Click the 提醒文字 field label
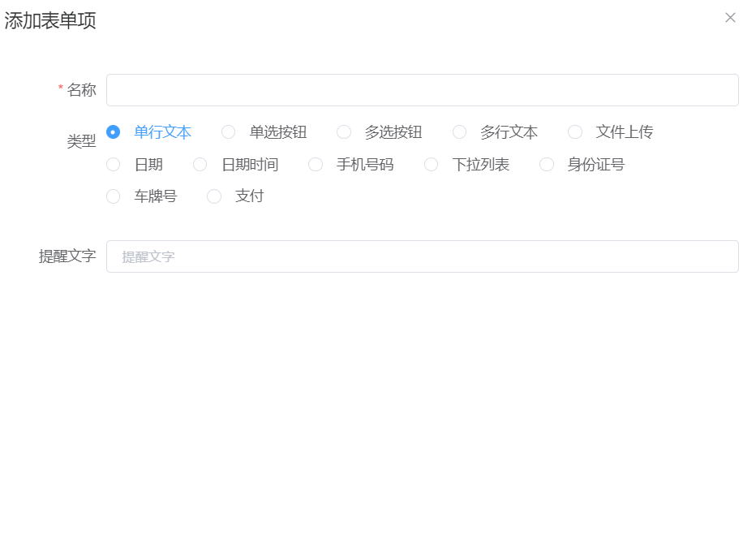Image resolution: width=756 pixels, height=547 pixels. 67,256
